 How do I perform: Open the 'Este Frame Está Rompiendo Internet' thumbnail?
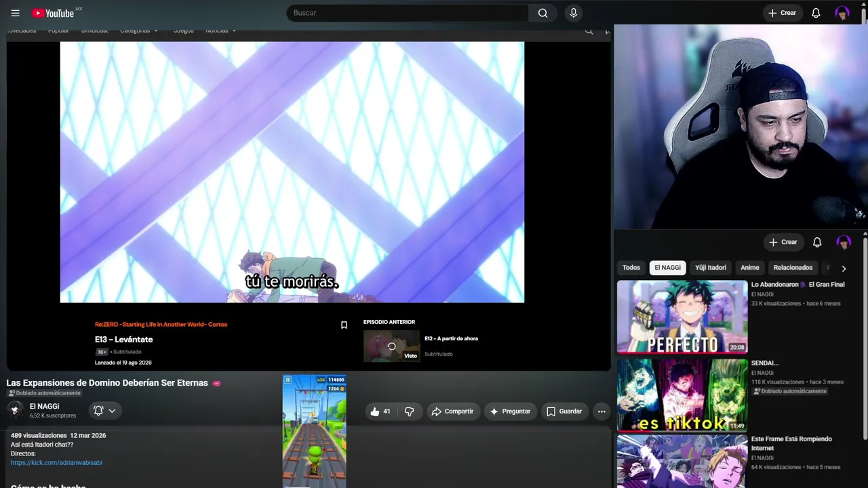pos(682,461)
